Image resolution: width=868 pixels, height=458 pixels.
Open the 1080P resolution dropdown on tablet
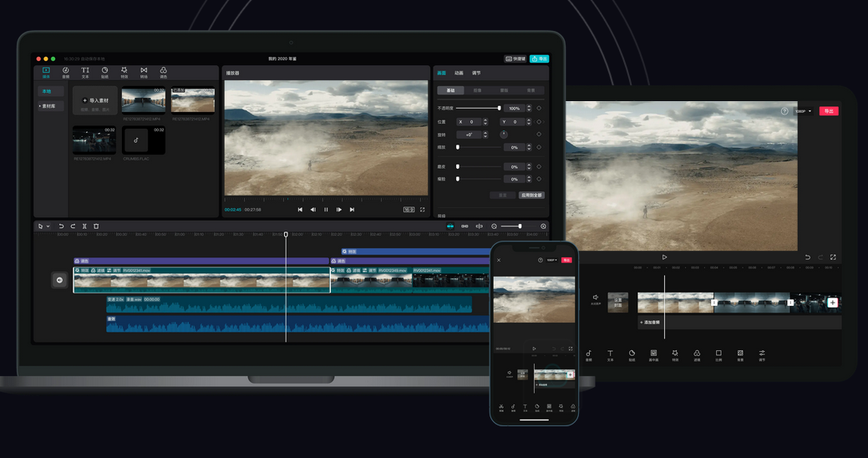pos(803,111)
